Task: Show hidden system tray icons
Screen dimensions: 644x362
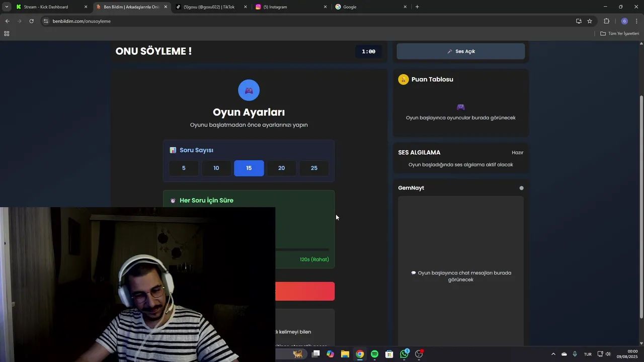Action: 553,354
